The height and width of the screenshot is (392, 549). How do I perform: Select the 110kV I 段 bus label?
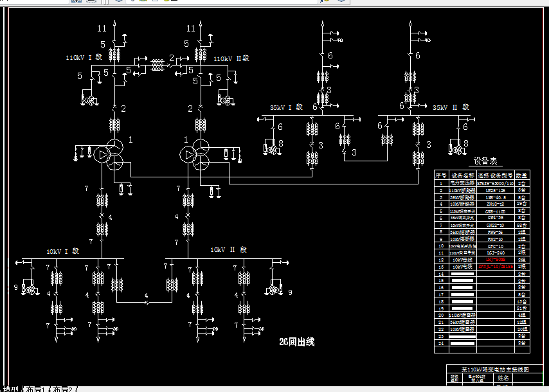(x=84, y=57)
